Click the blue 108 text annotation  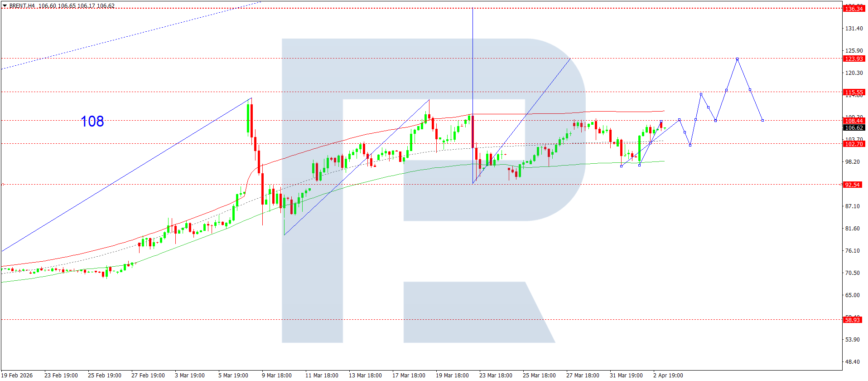point(92,122)
